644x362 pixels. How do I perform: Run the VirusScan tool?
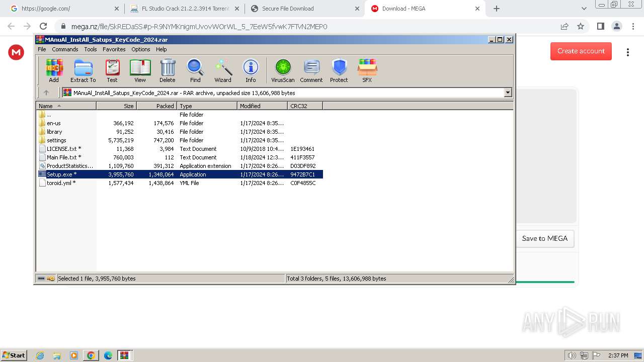(x=283, y=70)
